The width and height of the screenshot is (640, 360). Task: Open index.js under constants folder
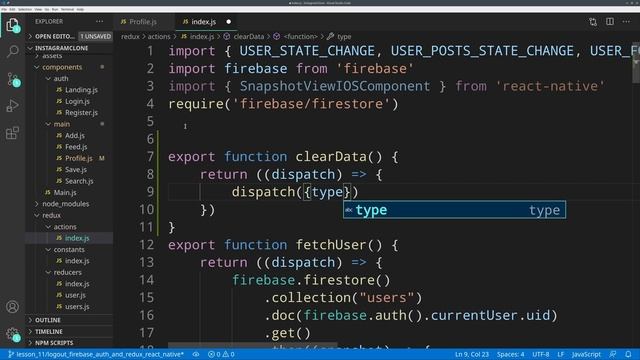pyautogui.click(x=77, y=261)
